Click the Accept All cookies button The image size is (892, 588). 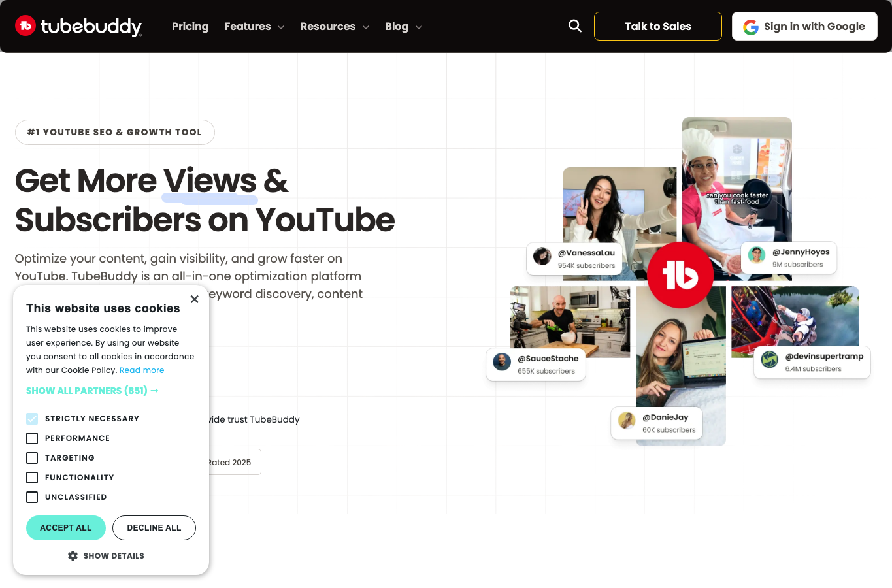[66, 528]
